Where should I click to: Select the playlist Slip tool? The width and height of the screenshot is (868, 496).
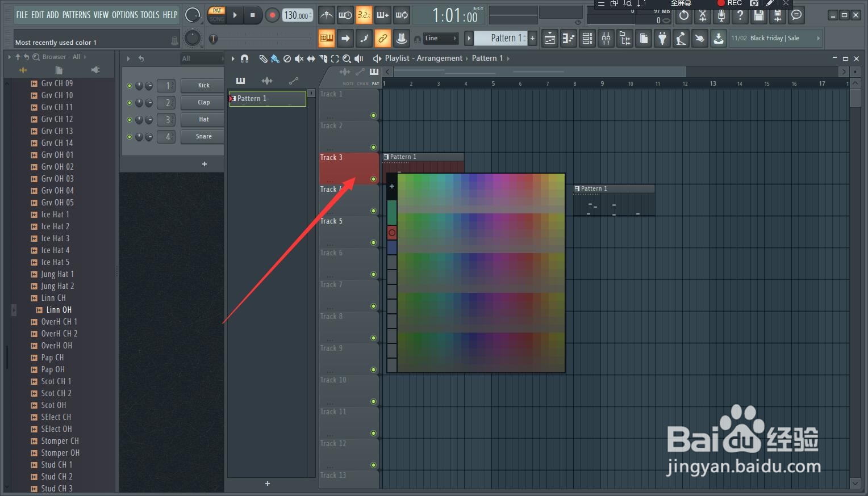tap(311, 58)
